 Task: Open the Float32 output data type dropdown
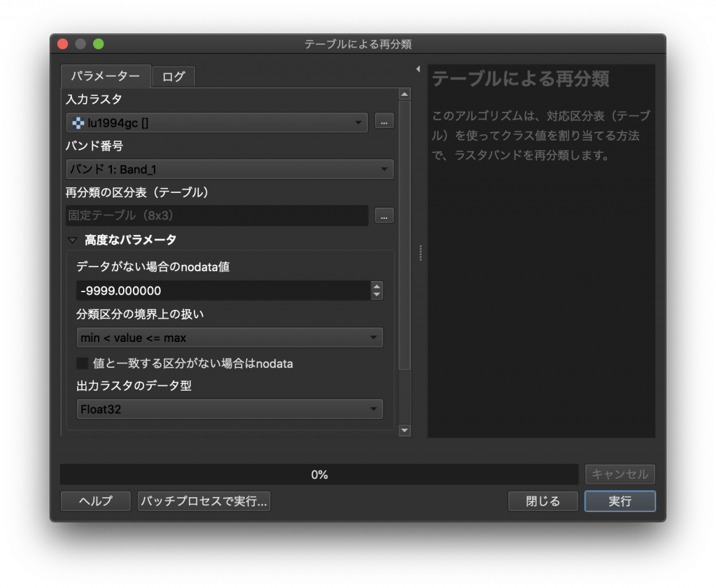229,409
